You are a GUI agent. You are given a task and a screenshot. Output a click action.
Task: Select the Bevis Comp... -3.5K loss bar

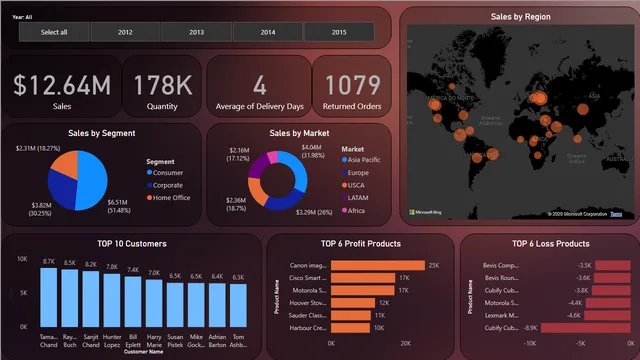[613, 265]
